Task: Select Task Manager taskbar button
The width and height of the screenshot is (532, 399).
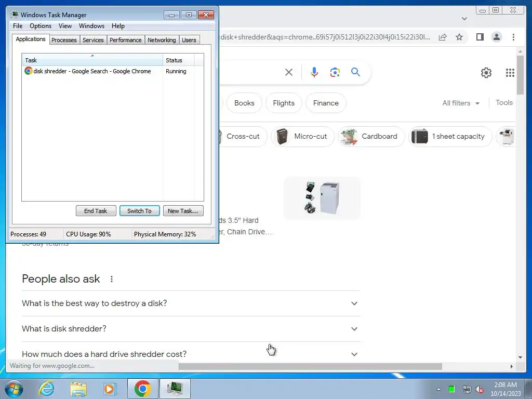Action: [175, 389]
